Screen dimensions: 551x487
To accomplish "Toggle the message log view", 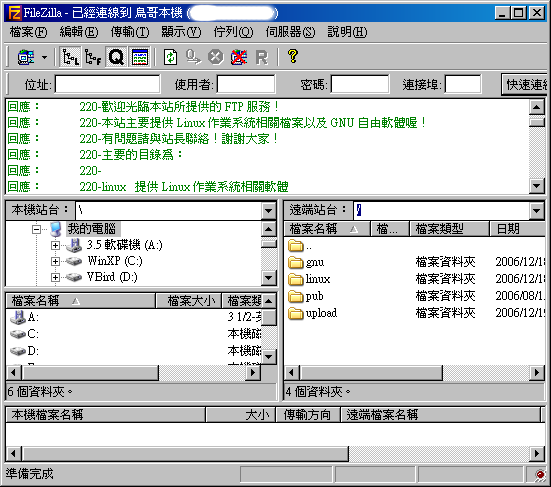I will pos(140,57).
